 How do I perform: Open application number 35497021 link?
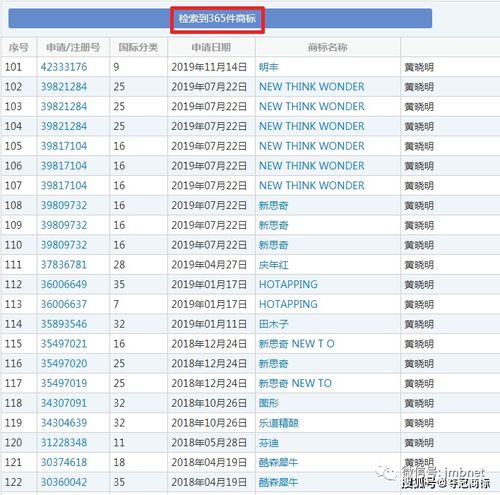tap(64, 344)
